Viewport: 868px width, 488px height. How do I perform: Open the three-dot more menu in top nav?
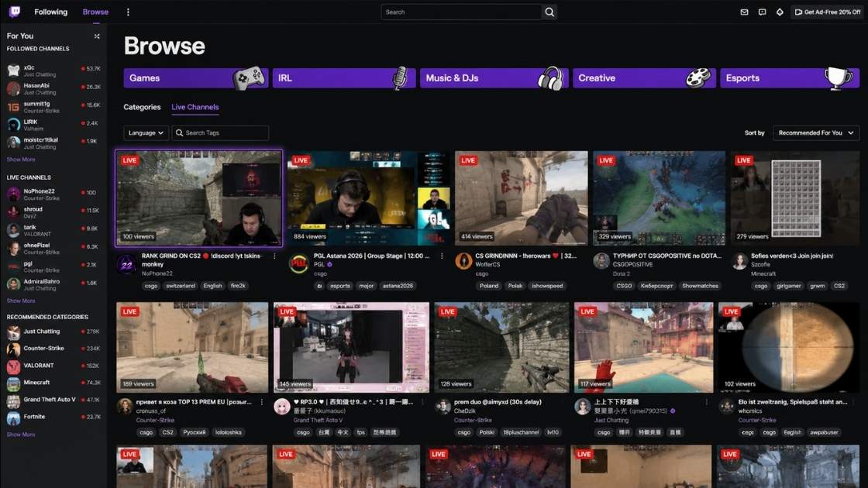tap(128, 12)
